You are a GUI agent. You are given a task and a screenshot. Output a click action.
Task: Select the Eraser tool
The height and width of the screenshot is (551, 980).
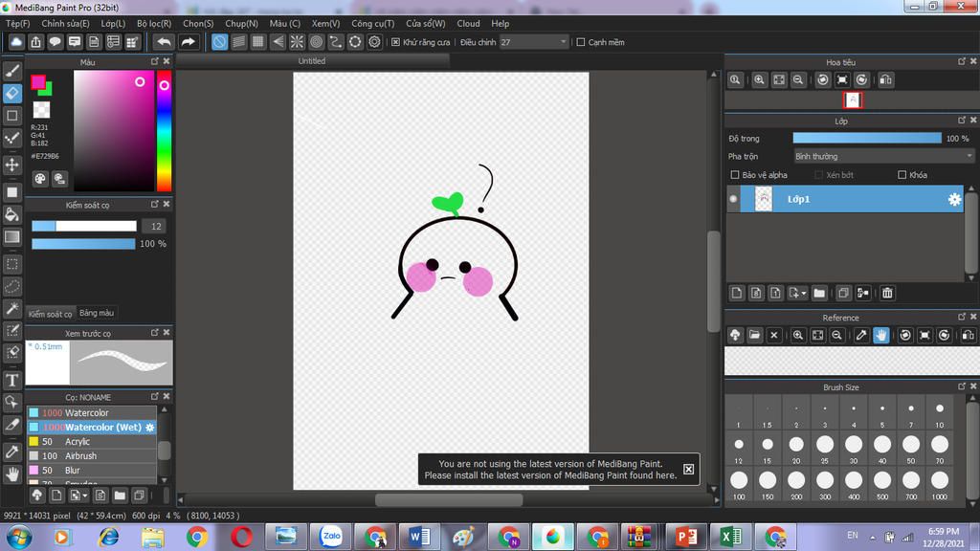11,93
